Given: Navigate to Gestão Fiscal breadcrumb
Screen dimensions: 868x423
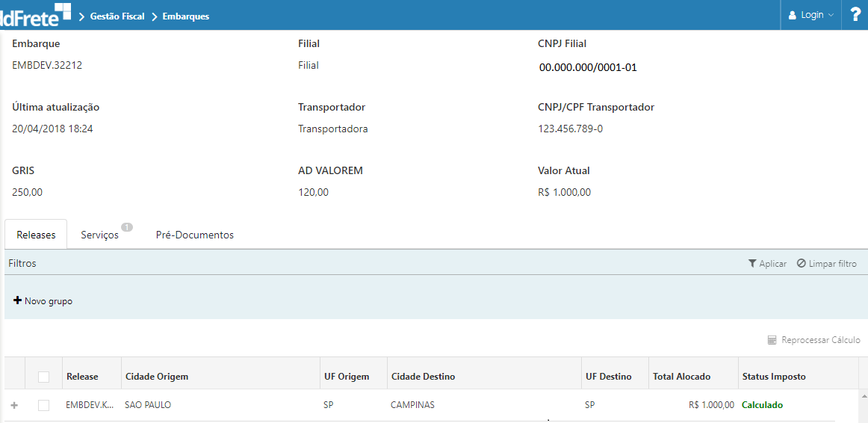Looking at the screenshot, I should pos(117,16).
